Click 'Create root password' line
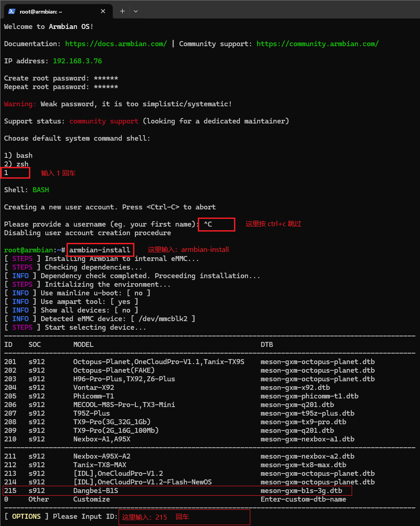420x526 pixels. [x=61, y=78]
